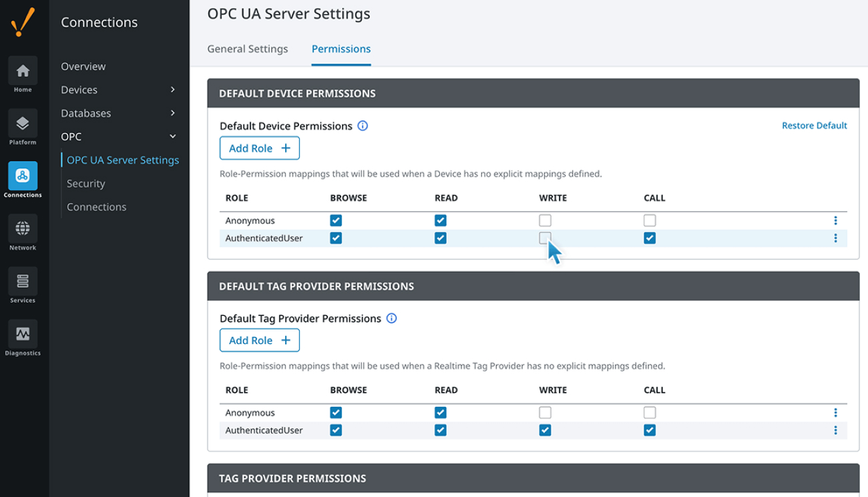Switch to the General Settings tab
The height and width of the screenshot is (497, 868).
click(x=248, y=49)
